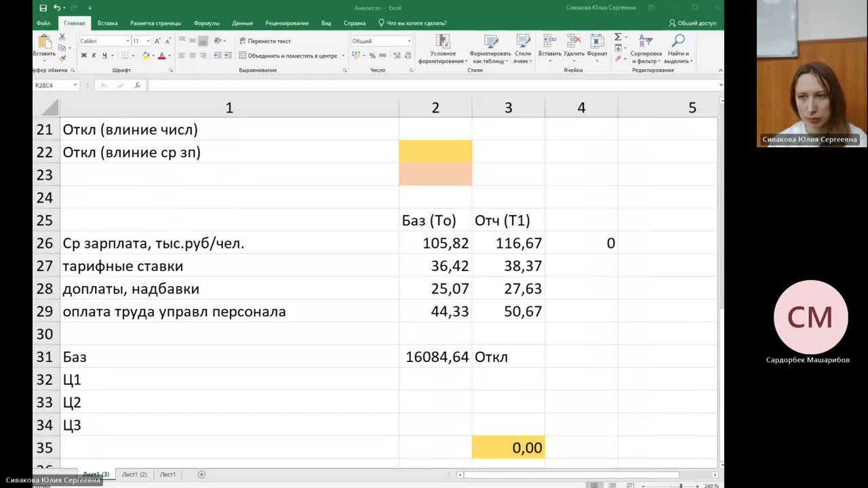Viewport: 868px width, 488px height.
Task: Toggle top vertical alignment
Action: (182, 41)
